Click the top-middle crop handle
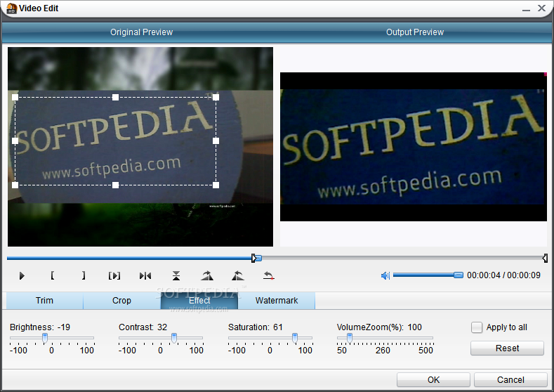 pyautogui.click(x=116, y=97)
